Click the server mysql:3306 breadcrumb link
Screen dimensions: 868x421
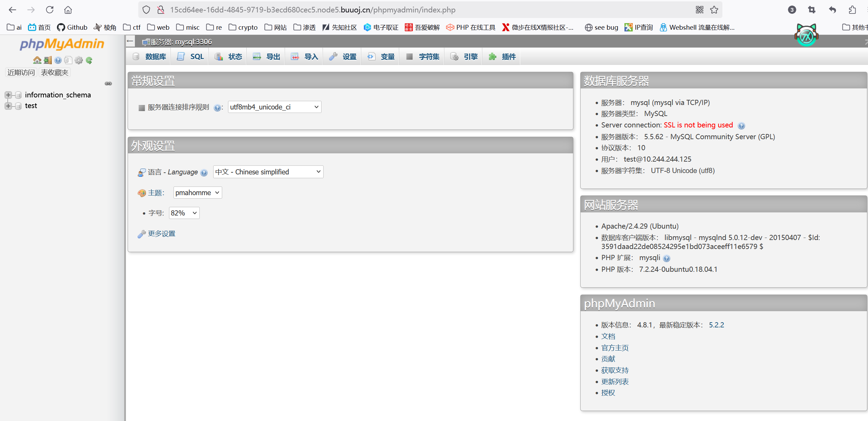pyautogui.click(x=181, y=42)
